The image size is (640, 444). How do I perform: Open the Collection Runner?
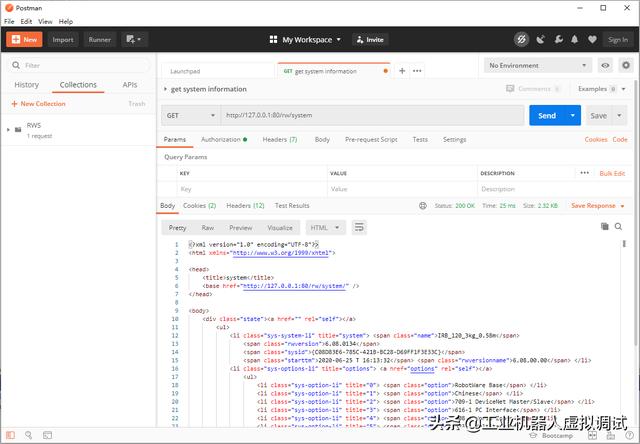(x=100, y=40)
